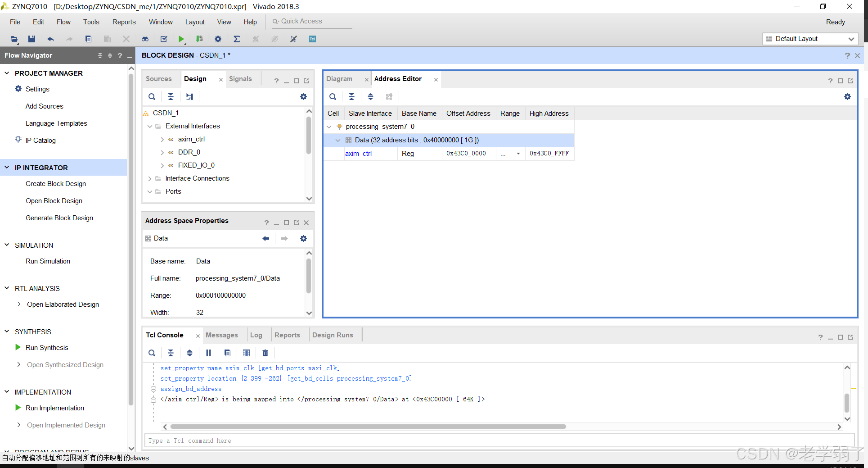Open the Flow menu
The height and width of the screenshot is (468, 868).
pos(63,22)
